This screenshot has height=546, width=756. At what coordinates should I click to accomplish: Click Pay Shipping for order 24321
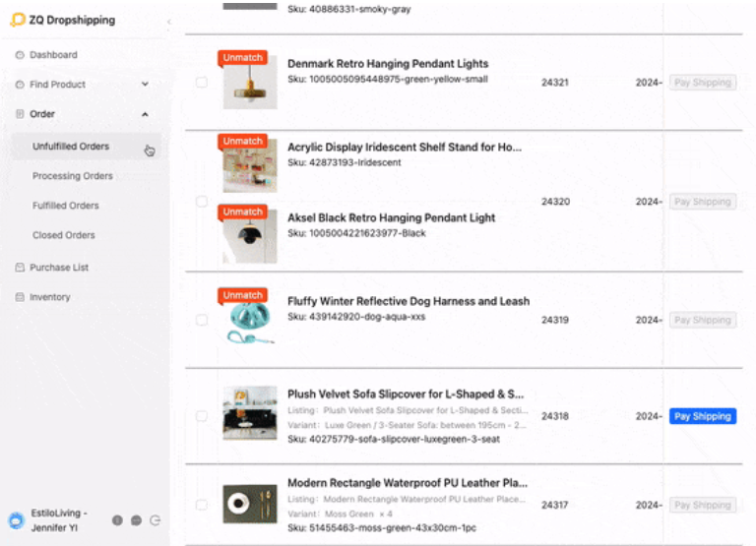tap(703, 83)
